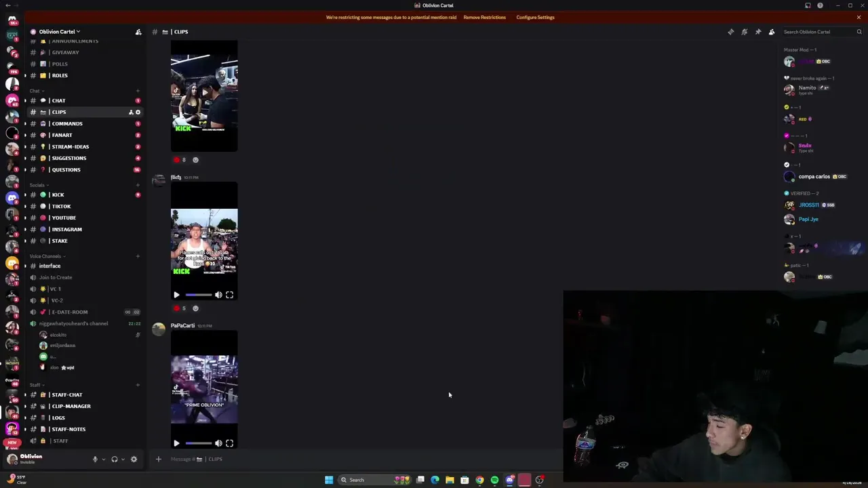
Task: Add channel to Chat category plus icon
Action: [x=138, y=91]
